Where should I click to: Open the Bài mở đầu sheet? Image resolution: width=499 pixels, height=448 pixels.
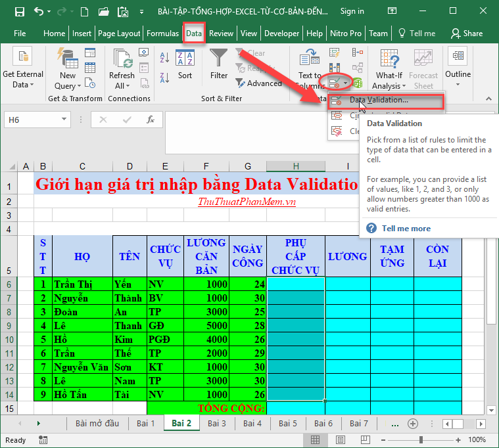click(x=97, y=424)
